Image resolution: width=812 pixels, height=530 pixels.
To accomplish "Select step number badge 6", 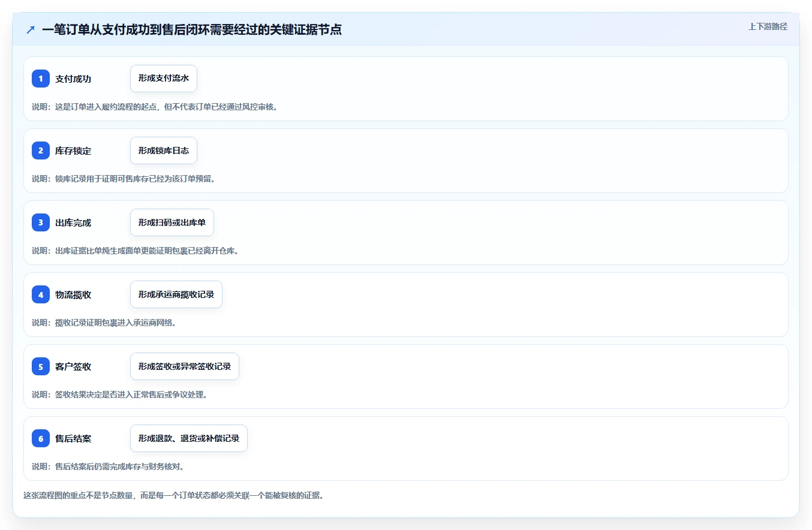I will click(x=41, y=438).
